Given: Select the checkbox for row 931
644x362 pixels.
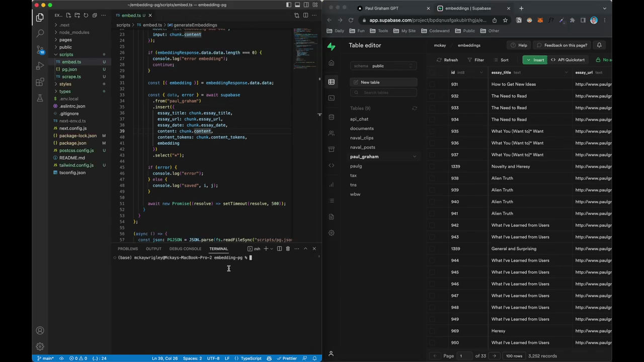Looking at the screenshot, I should [x=432, y=84].
